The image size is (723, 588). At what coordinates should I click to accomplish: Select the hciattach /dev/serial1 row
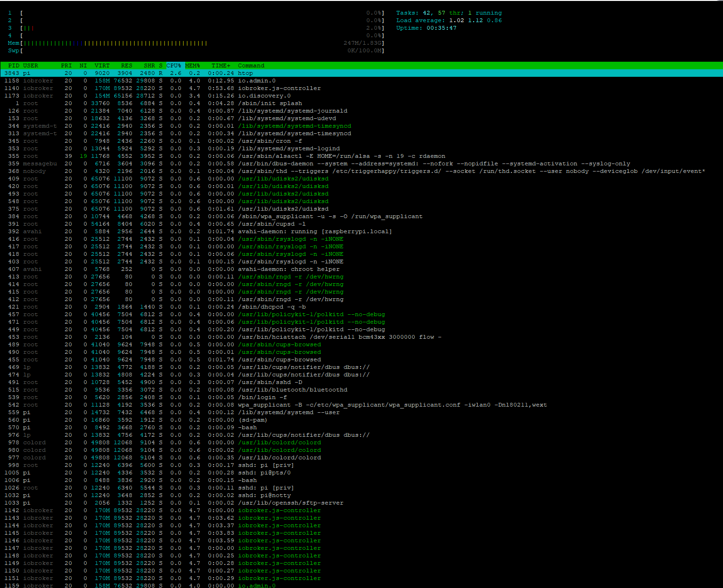(361, 337)
